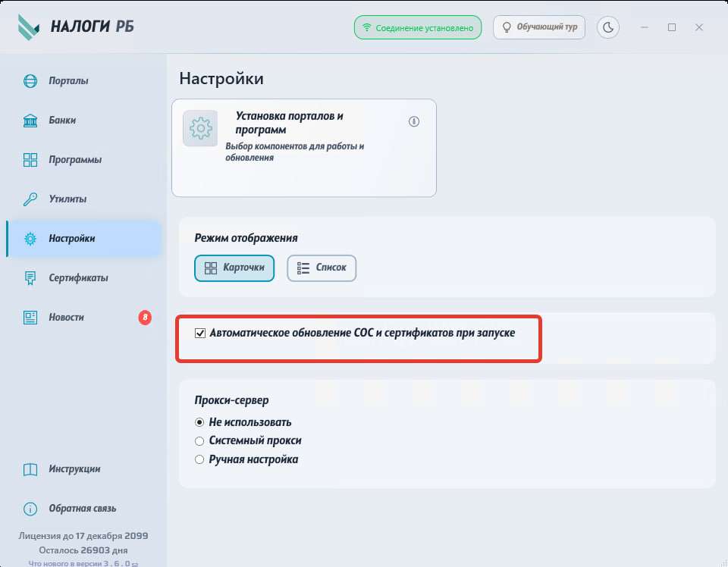Switch display mode to Список
Image resolution: width=728 pixels, height=567 pixels.
coord(322,268)
